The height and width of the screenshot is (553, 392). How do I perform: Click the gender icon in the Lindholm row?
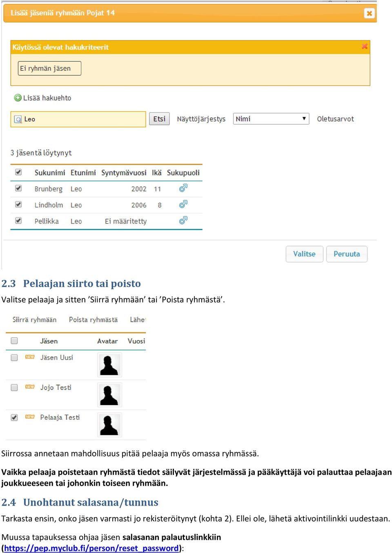[183, 204]
